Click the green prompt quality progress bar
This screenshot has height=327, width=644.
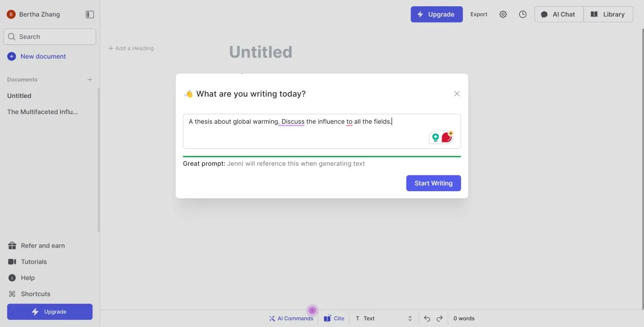point(322,156)
